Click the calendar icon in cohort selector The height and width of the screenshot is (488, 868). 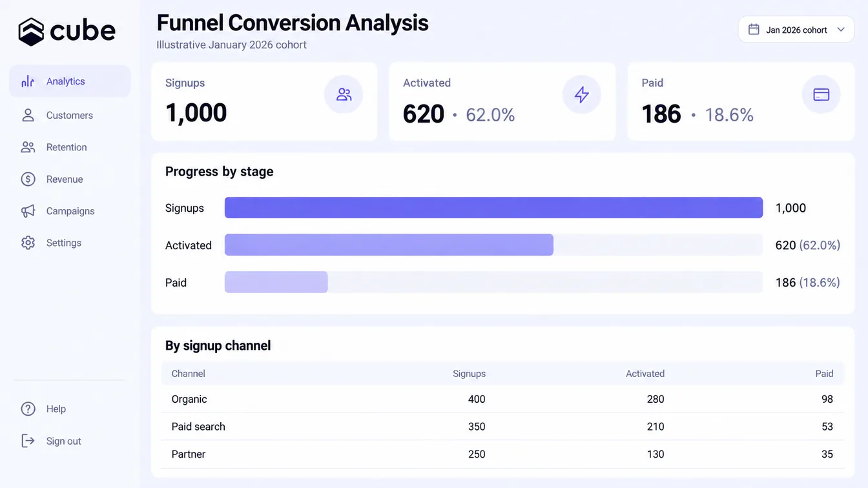coord(754,30)
